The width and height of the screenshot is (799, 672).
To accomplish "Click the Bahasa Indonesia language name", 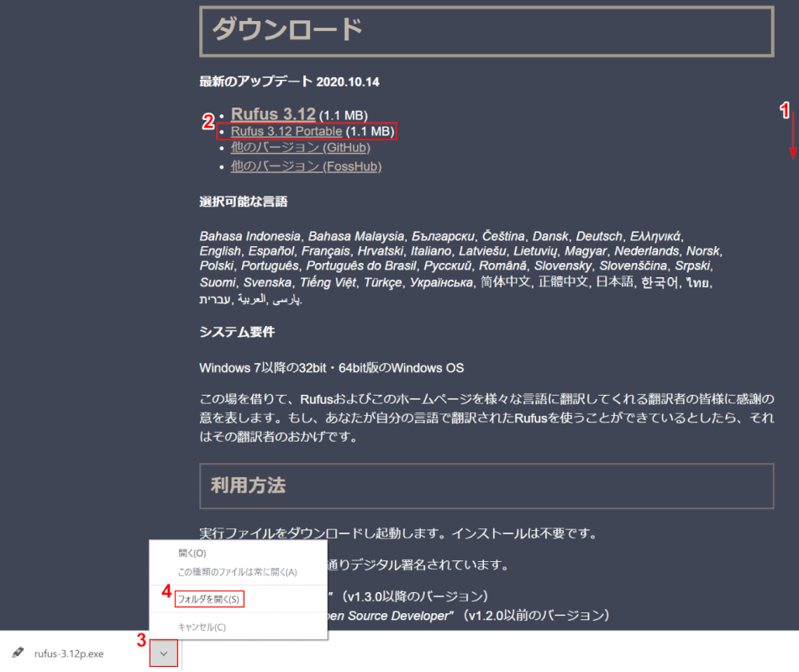I will click(x=250, y=236).
